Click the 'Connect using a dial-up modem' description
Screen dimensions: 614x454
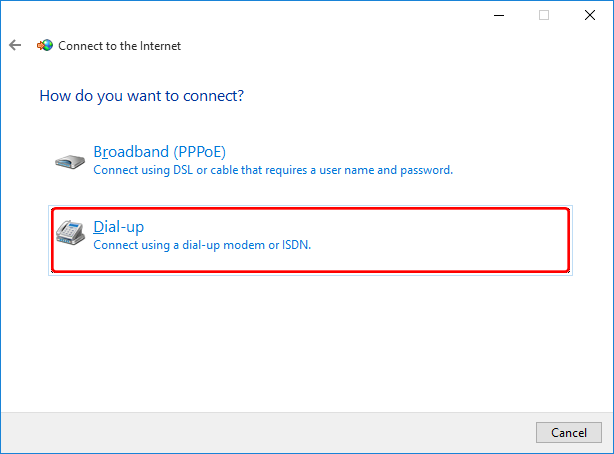(202, 245)
